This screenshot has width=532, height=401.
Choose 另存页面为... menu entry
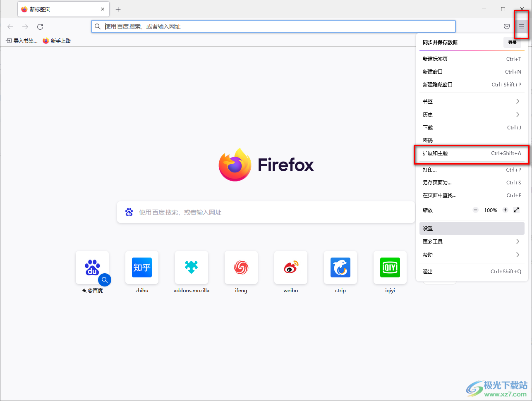472,182
